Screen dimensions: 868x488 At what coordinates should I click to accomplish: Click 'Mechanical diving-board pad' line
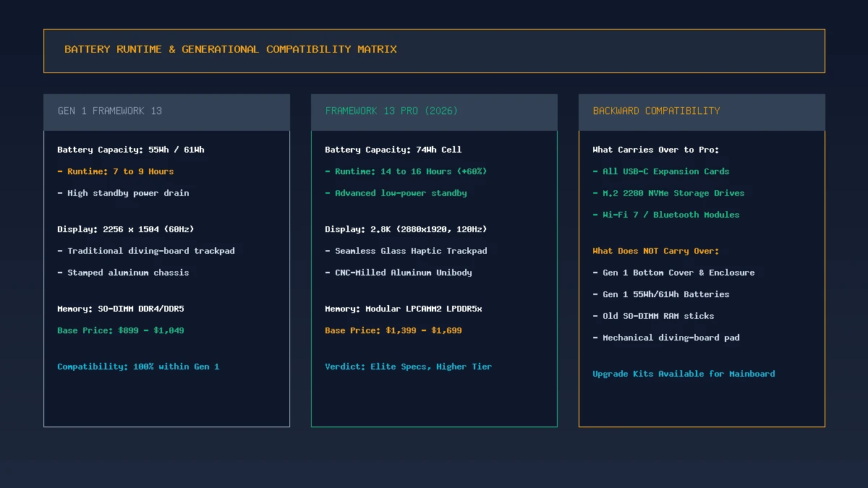click(x=666, y=338)
